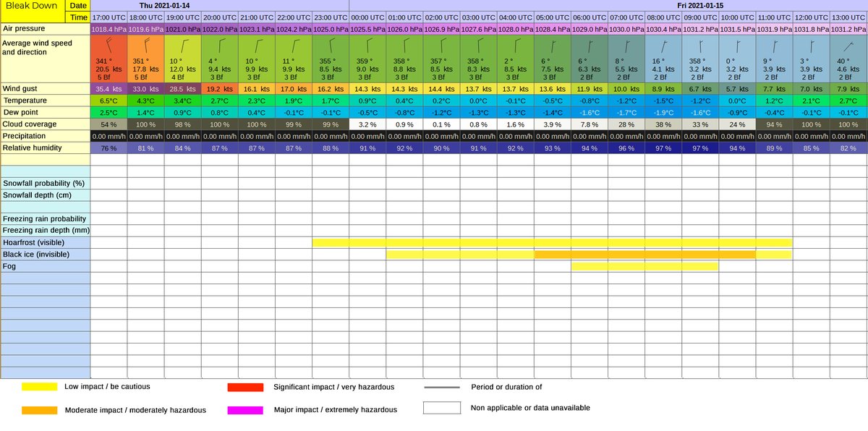Click the 19.2 kts wind gust cell
This screenshot has height=431, width=868.
(221, 88)
